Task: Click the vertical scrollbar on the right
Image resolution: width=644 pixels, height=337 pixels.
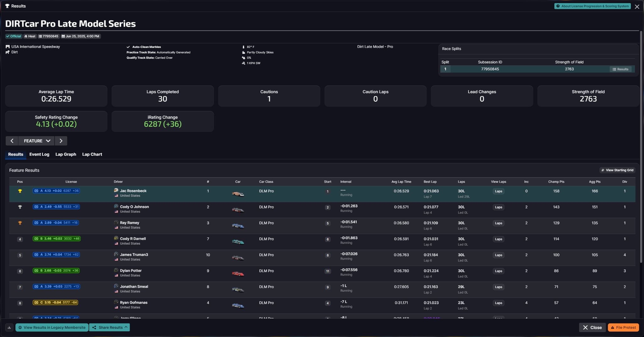Action: 641,147
